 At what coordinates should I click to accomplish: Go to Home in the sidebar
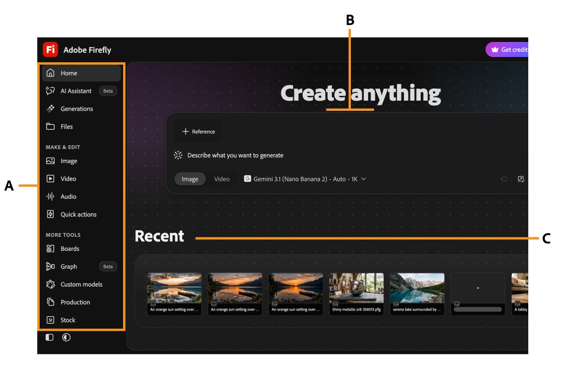tap(81, 73)
